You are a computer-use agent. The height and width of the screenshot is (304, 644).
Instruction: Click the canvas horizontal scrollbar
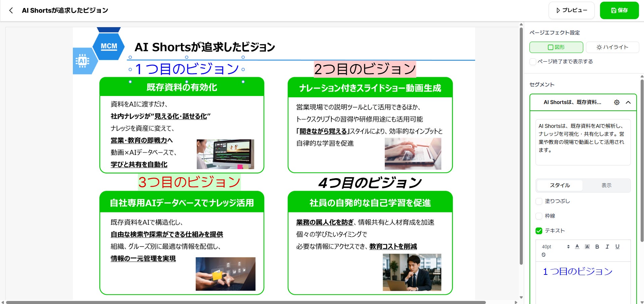click(246, 302)
